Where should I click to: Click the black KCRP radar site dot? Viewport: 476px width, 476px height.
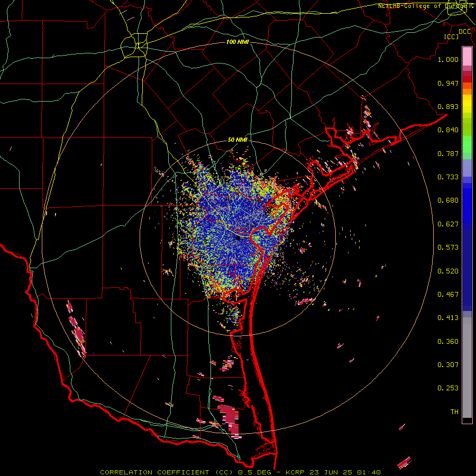[238, 238]
